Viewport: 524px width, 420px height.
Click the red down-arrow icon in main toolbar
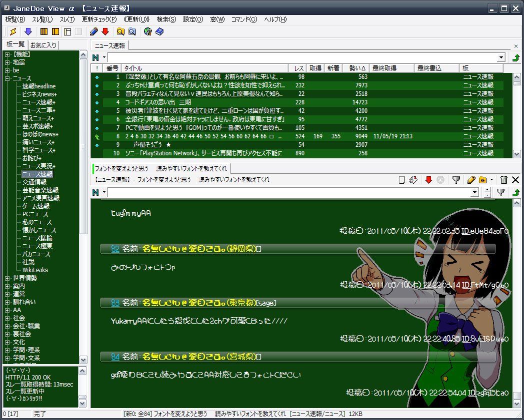(x=105, y=31)
